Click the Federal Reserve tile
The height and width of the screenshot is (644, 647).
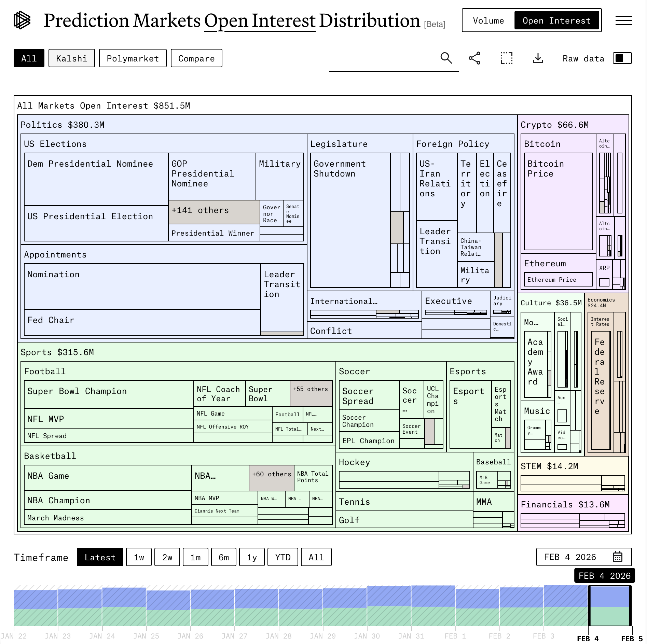pos(601,390)
